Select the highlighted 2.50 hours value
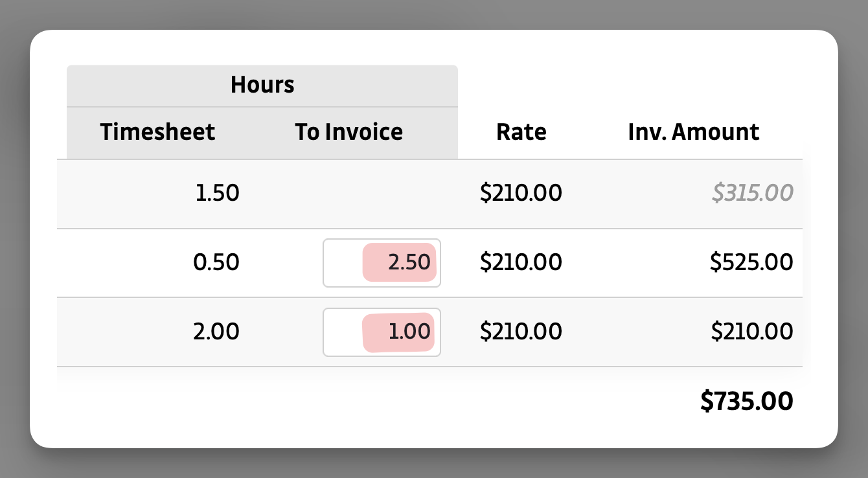 coord(400,262)
